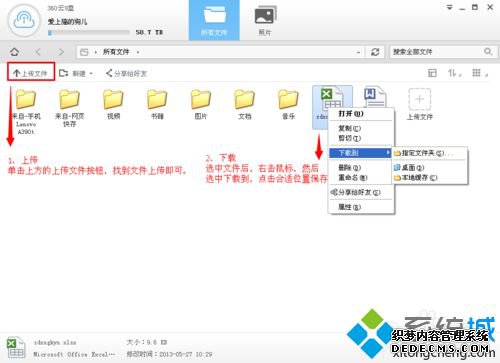Click the 360 cloud drive logo avatar
500x363 pixels.
click(24, 21)
